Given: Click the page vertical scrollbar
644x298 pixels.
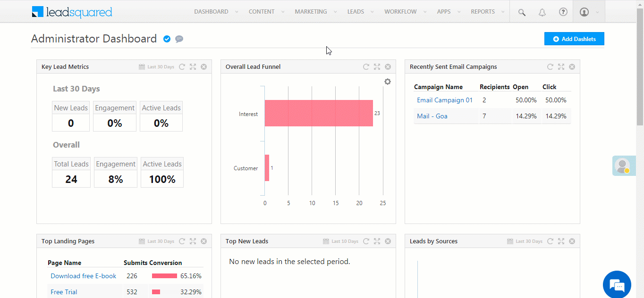Looking at the screenshot, I should pyautogui.click(x=640, y=71).
